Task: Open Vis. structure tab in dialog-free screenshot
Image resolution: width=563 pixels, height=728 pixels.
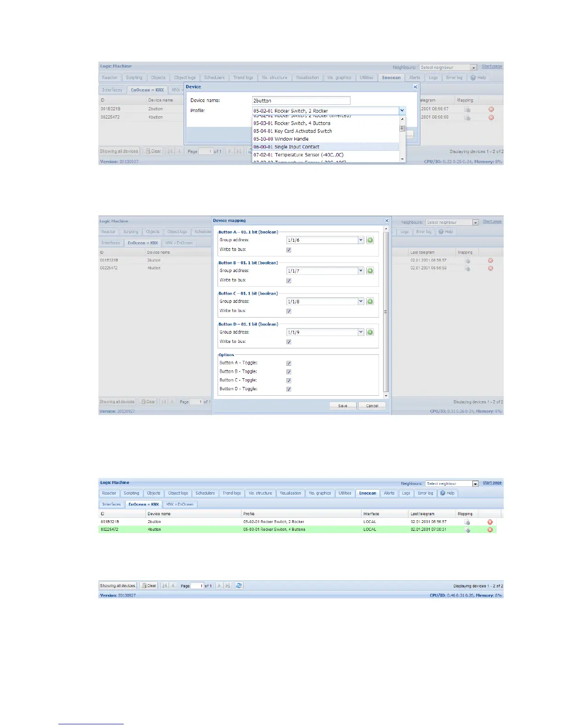Action: click(260, 493)
